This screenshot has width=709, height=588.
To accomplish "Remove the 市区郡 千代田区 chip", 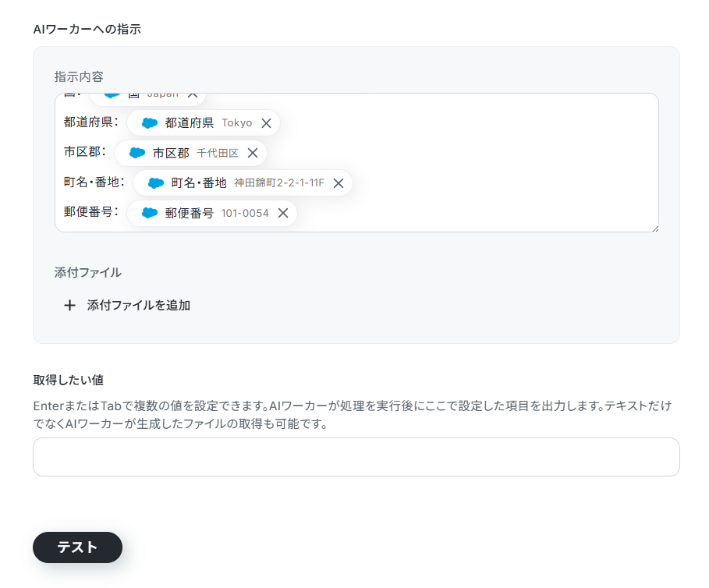I will [x=253, y=153].
